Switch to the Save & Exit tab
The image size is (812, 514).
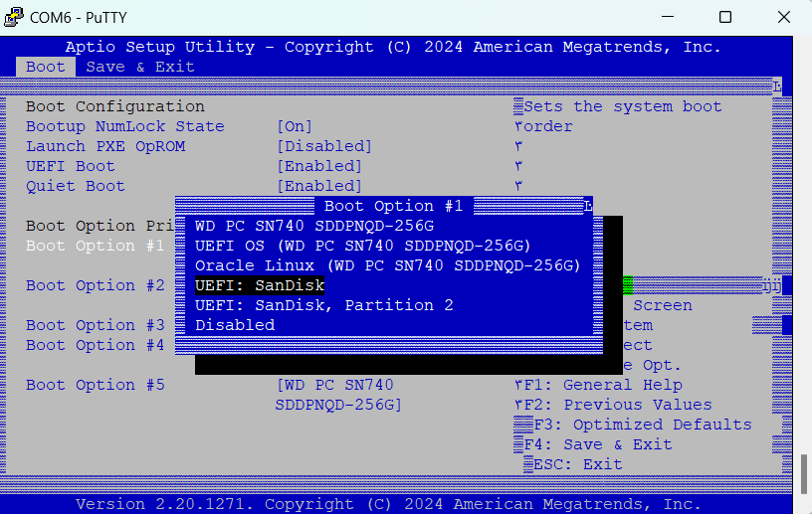pos(139,67)
